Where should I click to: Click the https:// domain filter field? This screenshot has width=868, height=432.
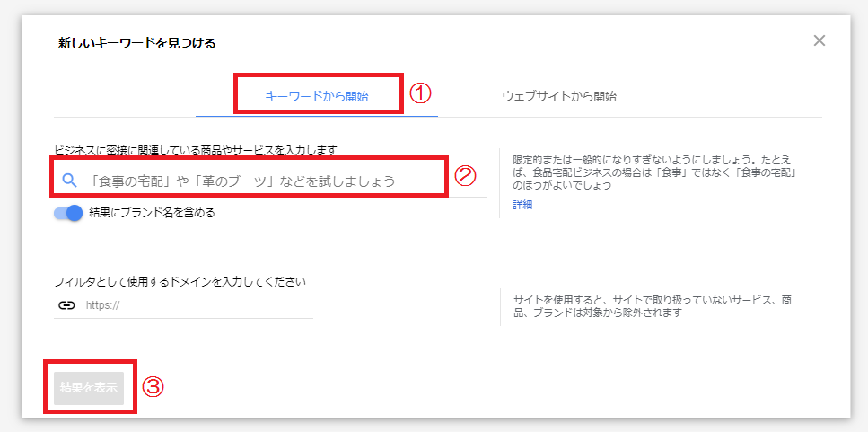(183, 305)
